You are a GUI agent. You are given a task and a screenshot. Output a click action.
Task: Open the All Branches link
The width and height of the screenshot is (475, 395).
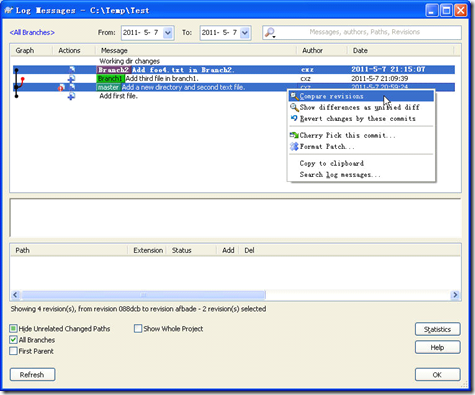(x=32, y=32)
